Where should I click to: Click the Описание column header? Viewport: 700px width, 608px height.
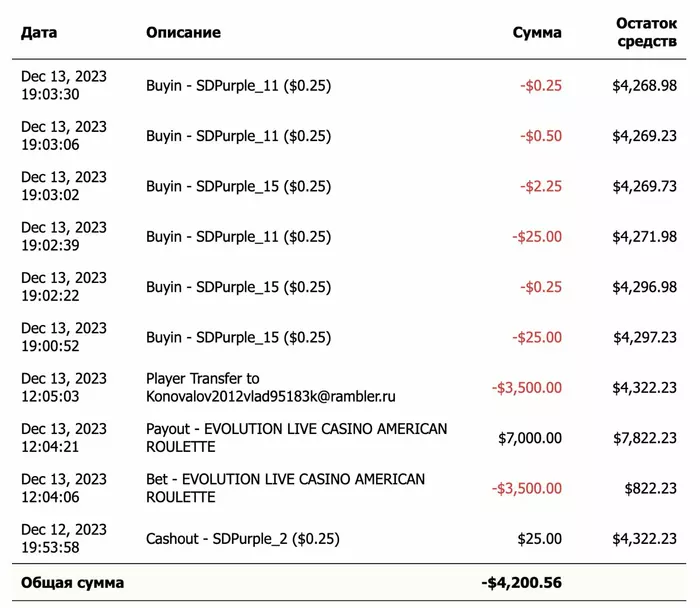183,33
